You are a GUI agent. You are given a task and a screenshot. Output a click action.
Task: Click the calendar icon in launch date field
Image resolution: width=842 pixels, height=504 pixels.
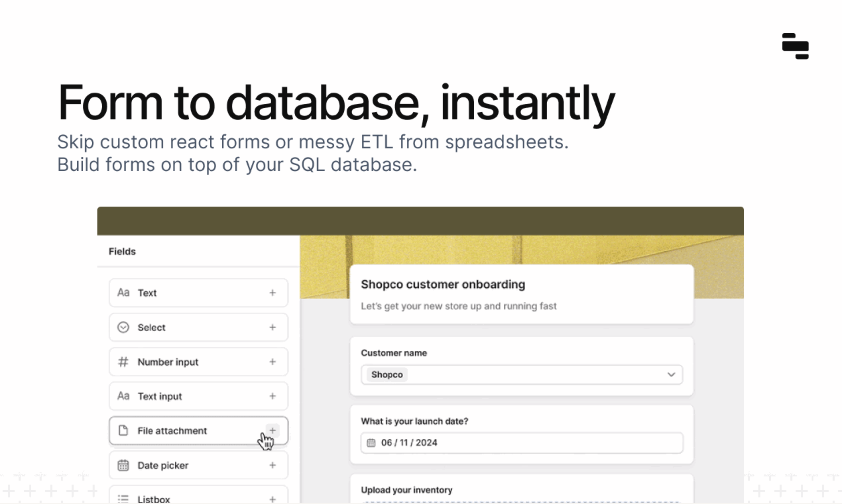371,443
